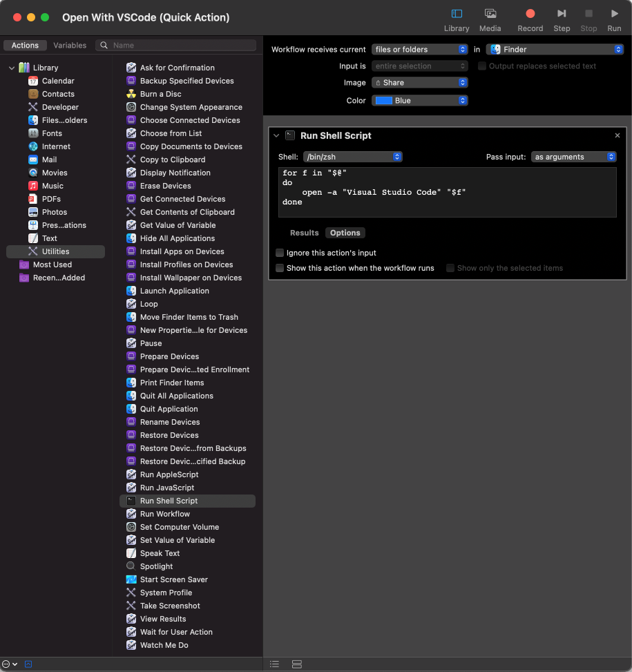
Task: Open the Media browser
Action: tap(490, 20)
